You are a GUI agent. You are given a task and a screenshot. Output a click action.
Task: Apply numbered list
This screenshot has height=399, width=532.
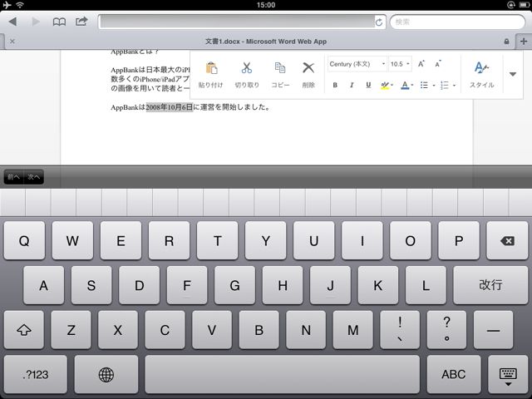coord(445,85)
